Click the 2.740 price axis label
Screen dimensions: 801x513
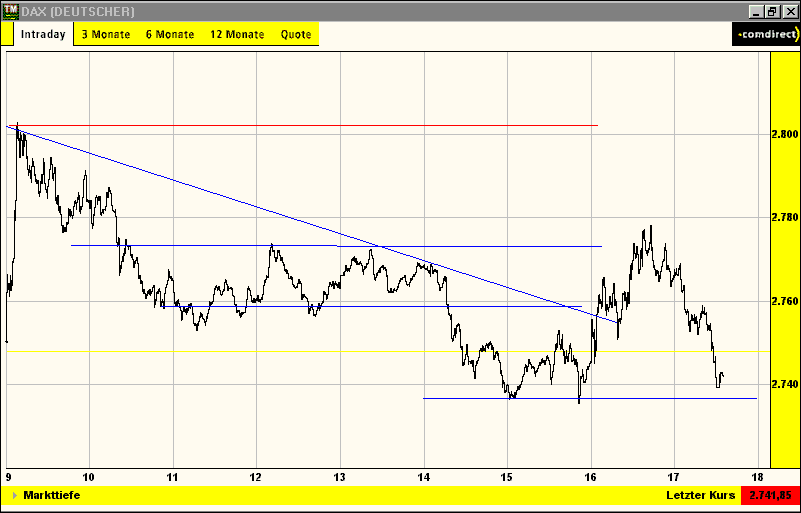tap(784, 384)
